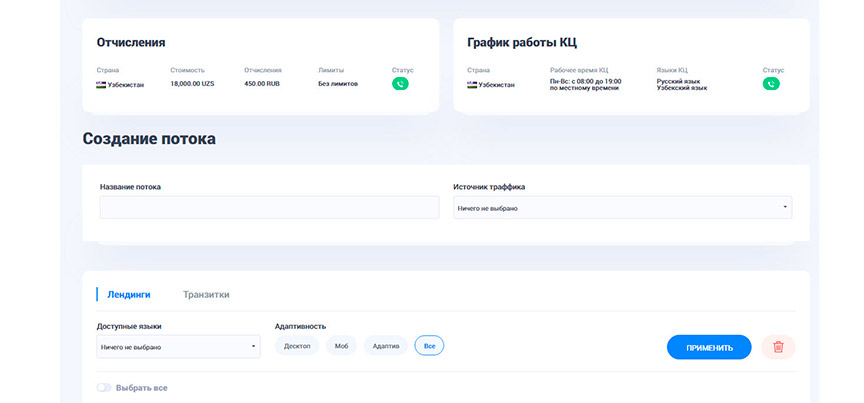
Task: Click the Узбекский язык language entry
Action: click(682, 88)
